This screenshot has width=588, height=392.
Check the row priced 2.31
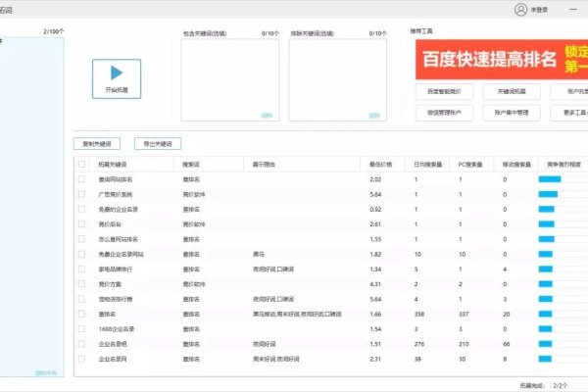coord(81,359)
